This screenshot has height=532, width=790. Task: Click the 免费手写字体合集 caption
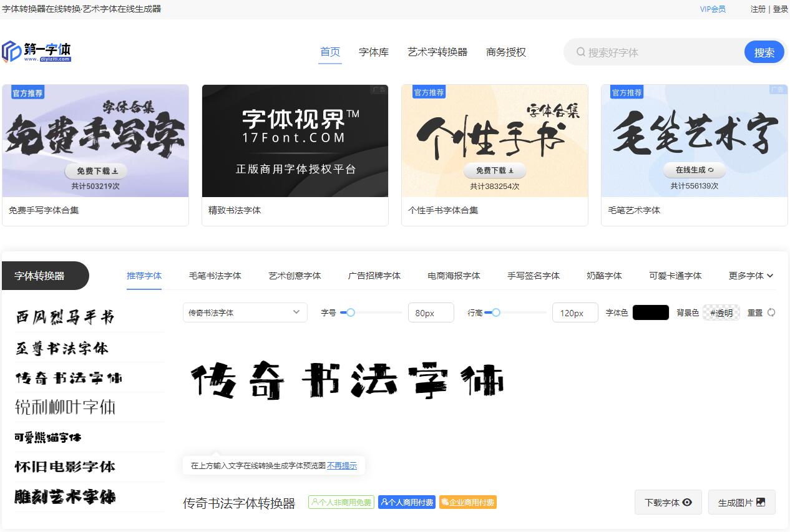point(44,210)
